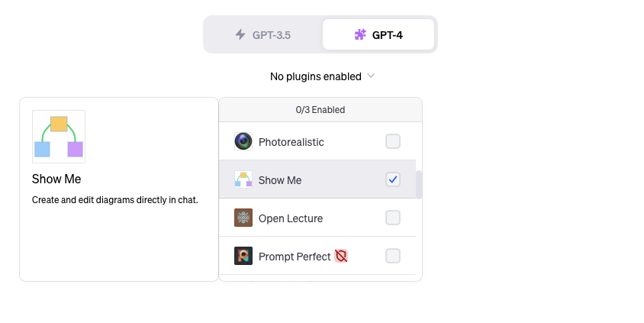Image resolution: width=644 pixels, height=323 pixels.
Task: Click the purple puzzle piece GPT-4 icon
Action: pyautogui.click(x=360, y=34)
